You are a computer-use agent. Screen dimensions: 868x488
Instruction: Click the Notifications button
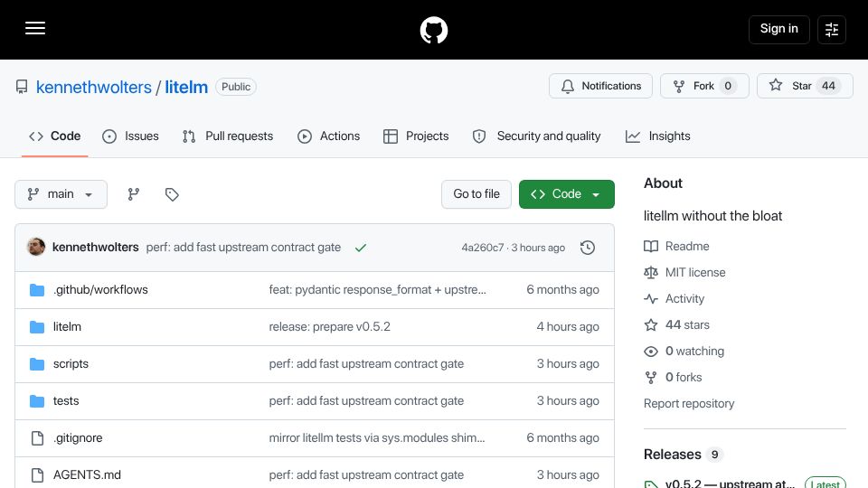[x=600, y=86]
